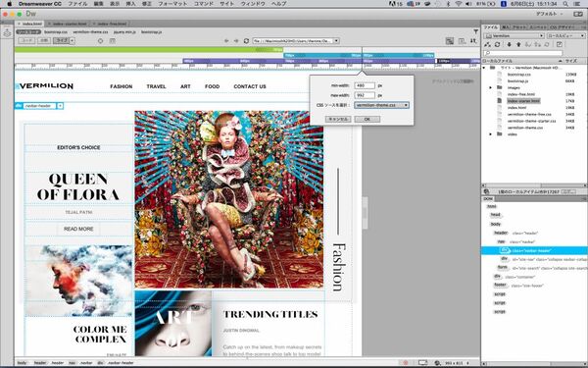Click the max-width input field
Image resolution: width=588 pixels, height=368 pixels.
365,95
